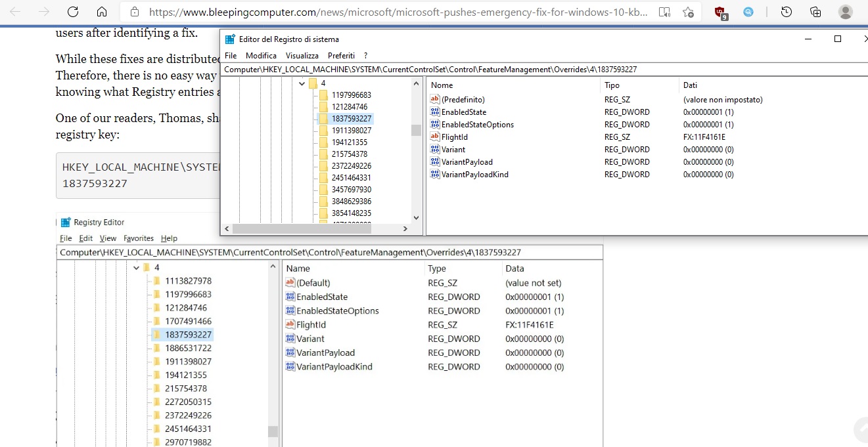Click key 1707491466 in the article's registry image

[189, 321]
